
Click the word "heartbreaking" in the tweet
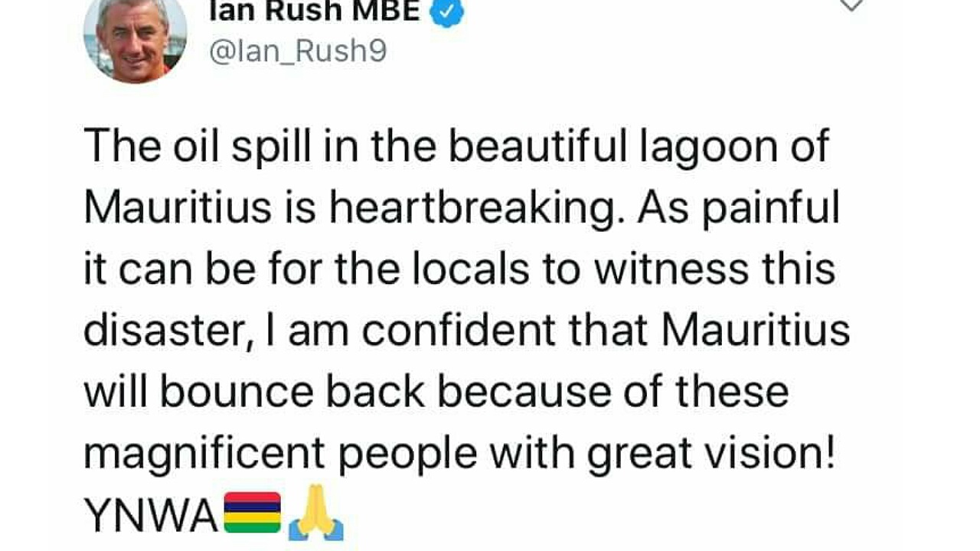(x=470, y=208)
